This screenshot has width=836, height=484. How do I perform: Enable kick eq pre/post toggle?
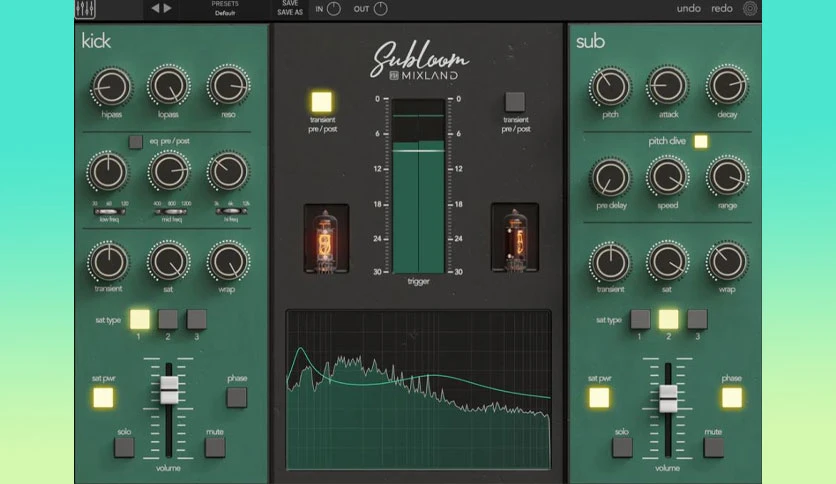point(135,142)
